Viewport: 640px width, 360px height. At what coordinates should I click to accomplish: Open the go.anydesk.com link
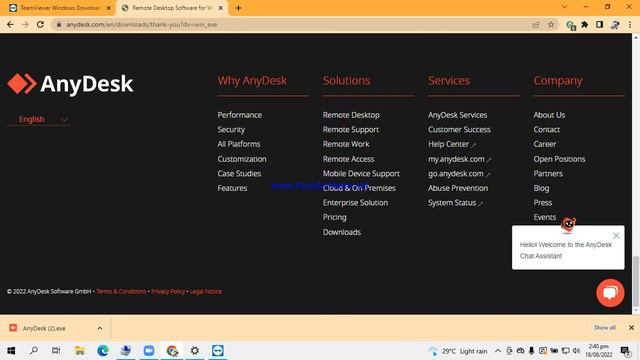coord(459,173)
